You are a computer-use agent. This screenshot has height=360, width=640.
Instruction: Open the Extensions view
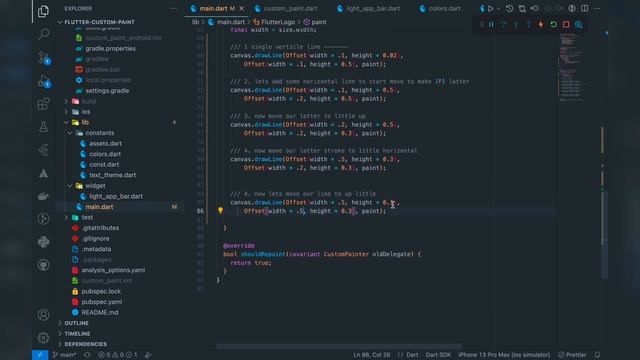tap(43, 104)
